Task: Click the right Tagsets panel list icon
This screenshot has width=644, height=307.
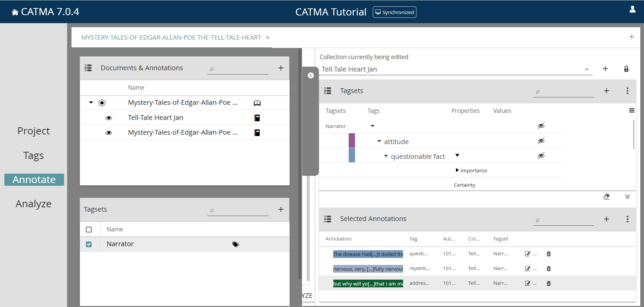Action: (328, 91)
